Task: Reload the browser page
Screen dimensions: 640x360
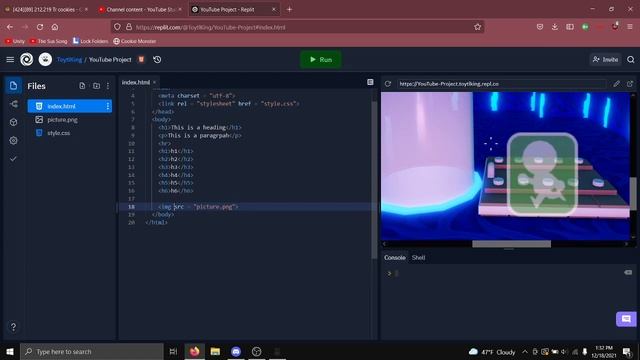Action: pyautogui.click(x=40, y=27)
